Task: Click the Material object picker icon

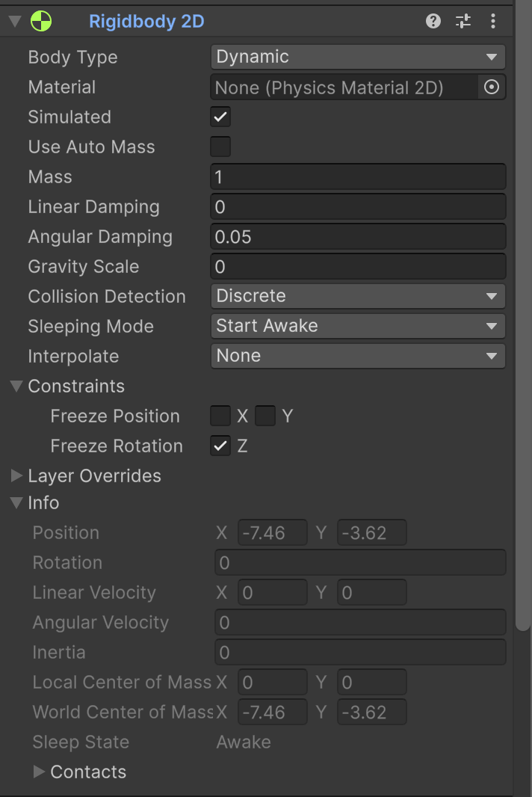Action: tap(491, 87)
